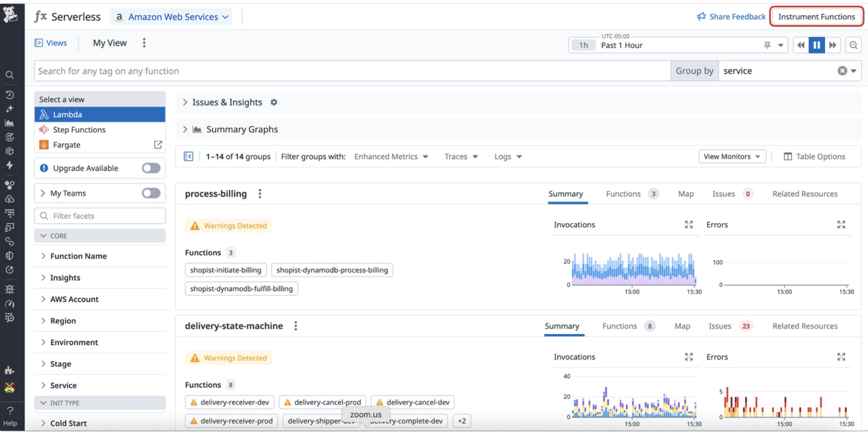Open the Issues & Insights settings gear

pos(273,102)
